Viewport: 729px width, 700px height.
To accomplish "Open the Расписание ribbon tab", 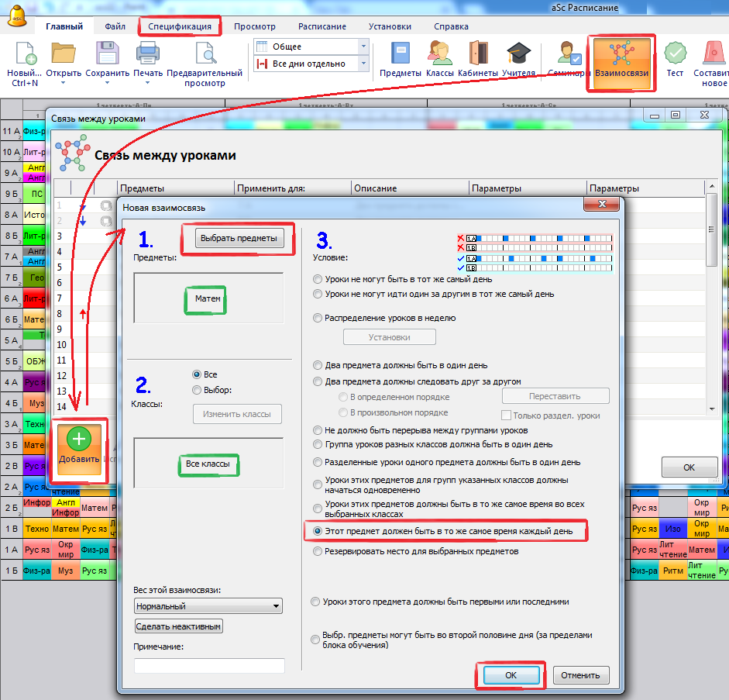I will (322, 26).
